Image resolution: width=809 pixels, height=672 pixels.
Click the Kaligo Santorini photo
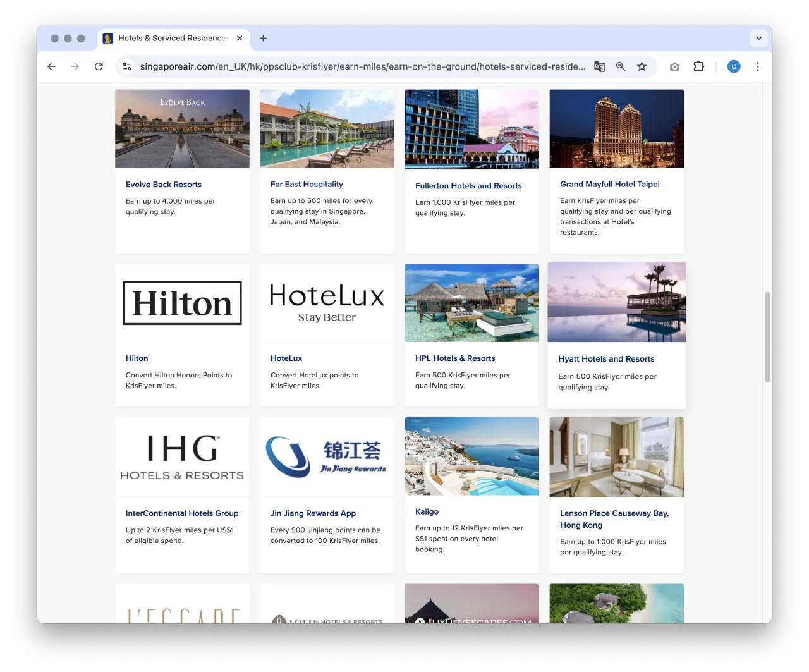(471, 456)
